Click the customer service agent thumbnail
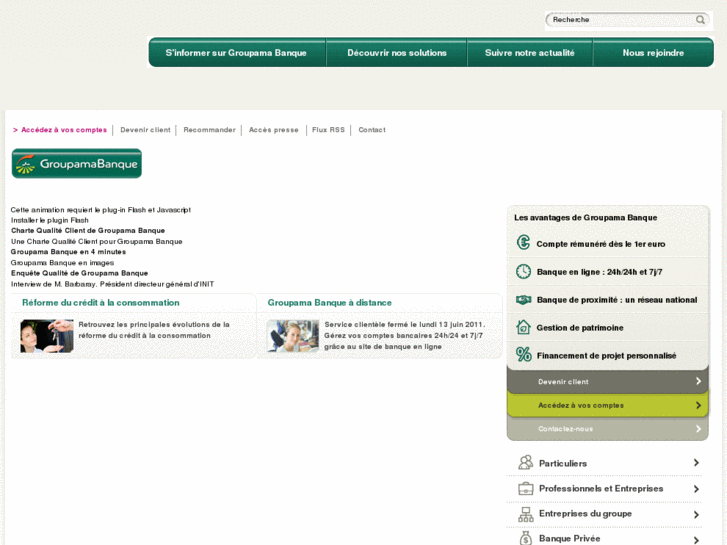 click(293, 336)
